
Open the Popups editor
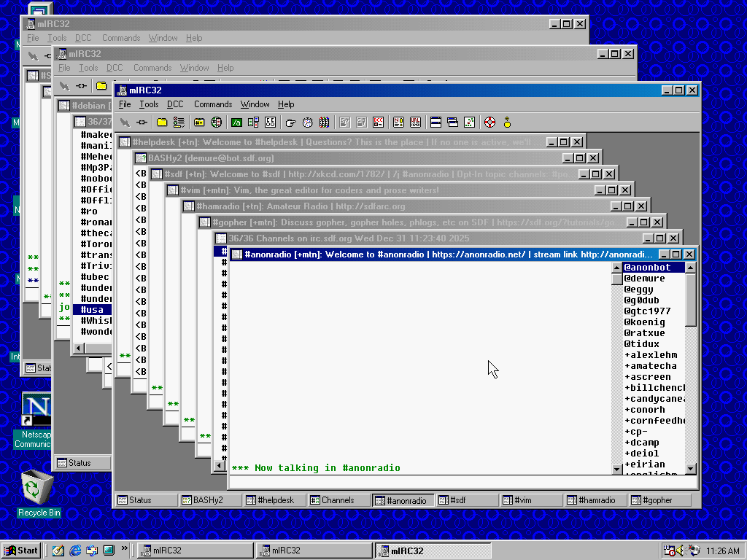(252, 122)
